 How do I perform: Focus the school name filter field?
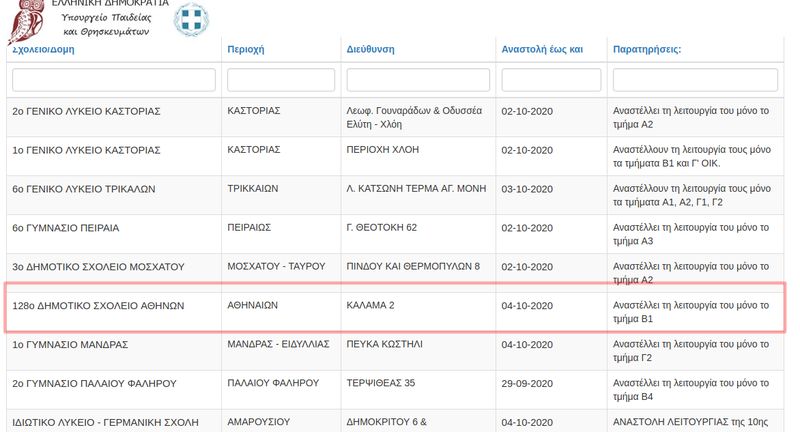[x=113, y=79]
